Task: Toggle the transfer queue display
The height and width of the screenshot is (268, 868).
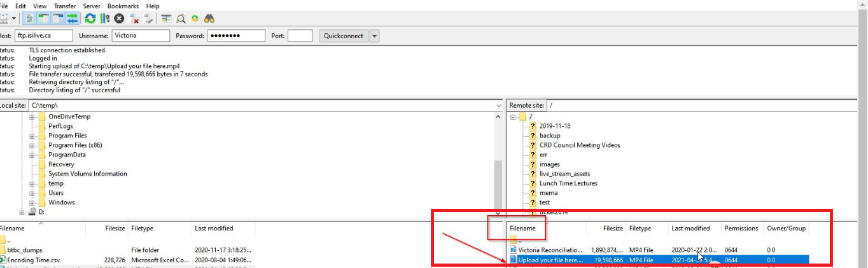Action: coord(72,18)
